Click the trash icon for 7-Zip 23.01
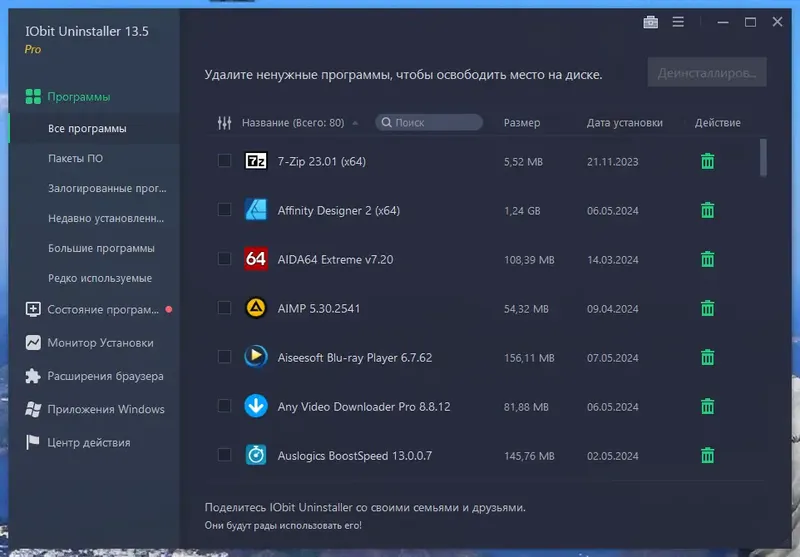The width and height of the screenshot is (800, 557). click(x=707, y=161)
